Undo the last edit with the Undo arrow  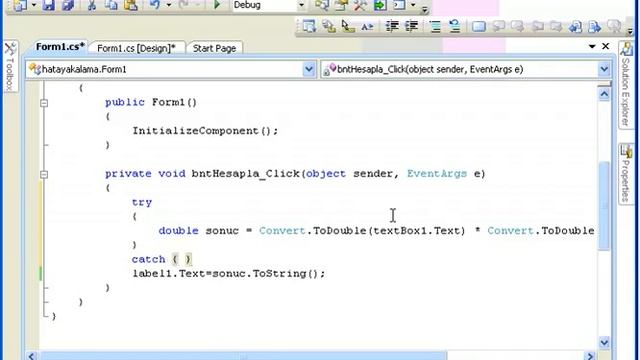point(155,5)
